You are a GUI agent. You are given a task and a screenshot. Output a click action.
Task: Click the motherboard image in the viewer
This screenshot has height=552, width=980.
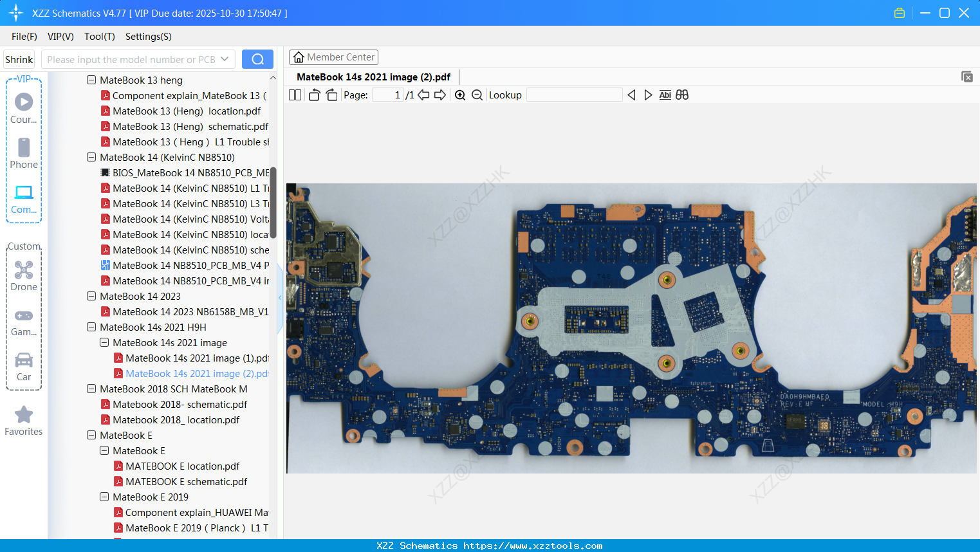[631, 328]
